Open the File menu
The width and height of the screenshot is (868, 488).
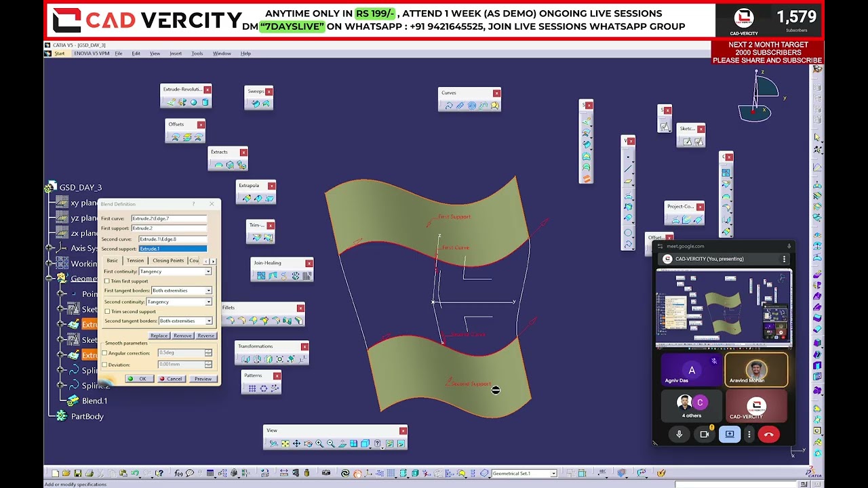pyautogui.click(x=119, y=54)
